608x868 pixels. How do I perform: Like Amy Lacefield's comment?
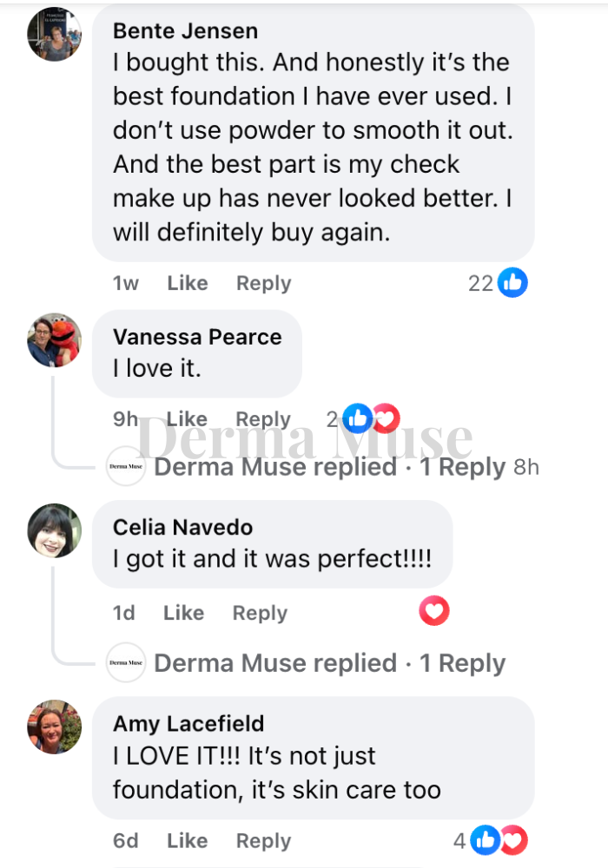pyautogui.click(x=187, y=841)
